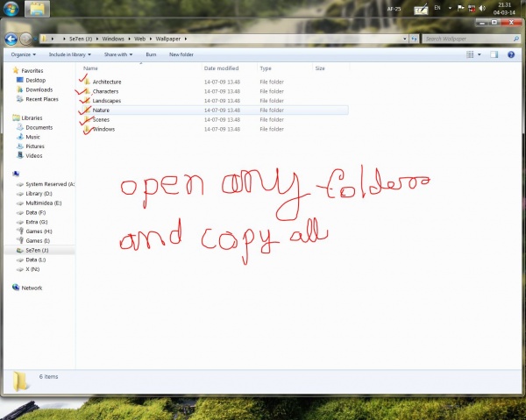Click Explorer icon on taskbar
Image resolution: width=526 pixels, height=420 pixels.
point(37,9)
